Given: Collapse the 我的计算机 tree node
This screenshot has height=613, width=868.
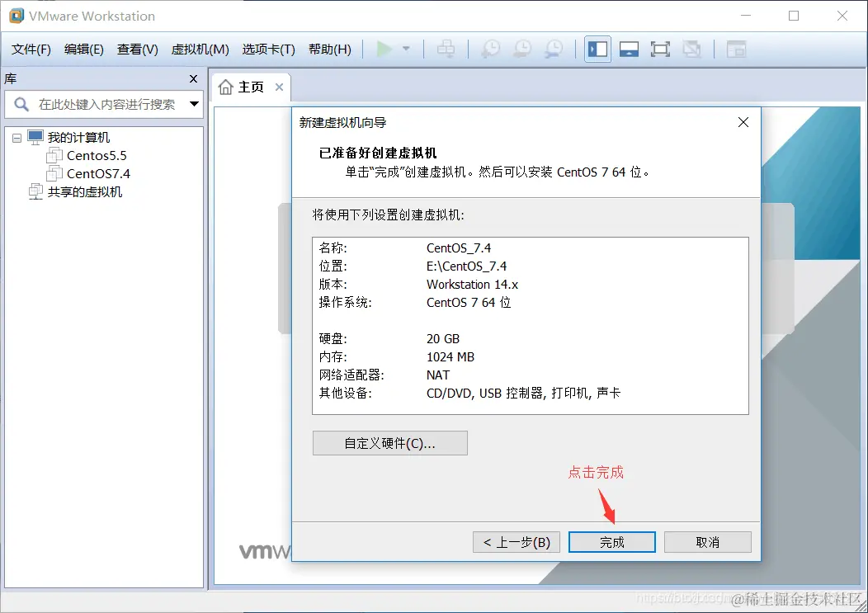Looking at the screenshot, I should (17, 137).
